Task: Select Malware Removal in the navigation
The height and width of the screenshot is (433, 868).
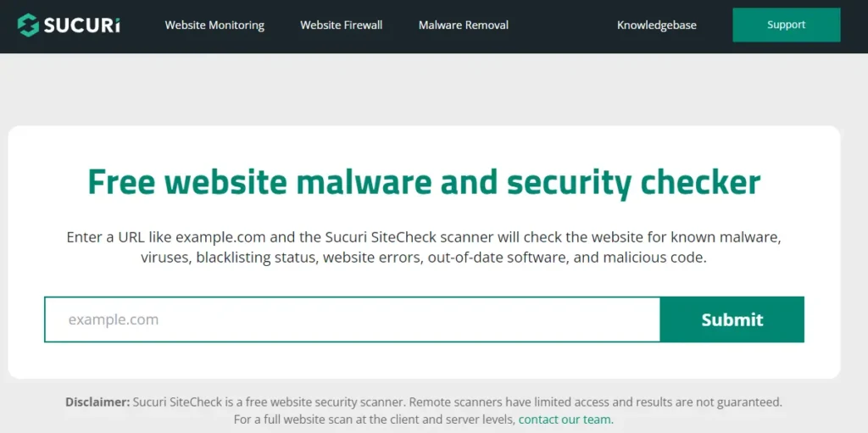Action: (x=464, y=25)
